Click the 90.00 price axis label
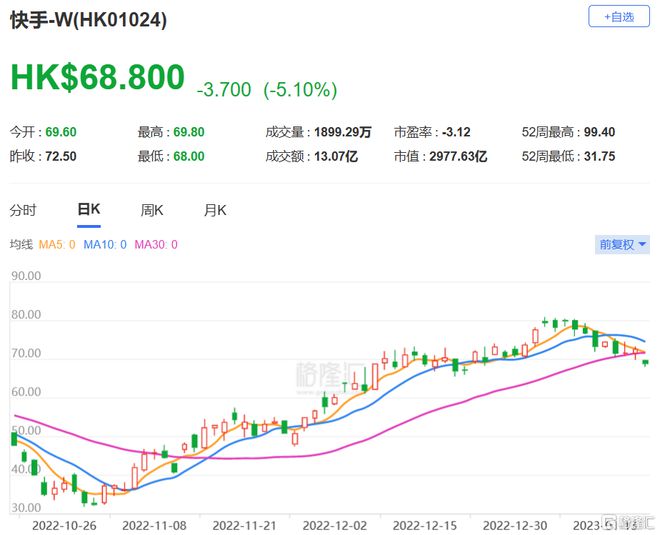This screenshot has width=660, height=535. 26,276
